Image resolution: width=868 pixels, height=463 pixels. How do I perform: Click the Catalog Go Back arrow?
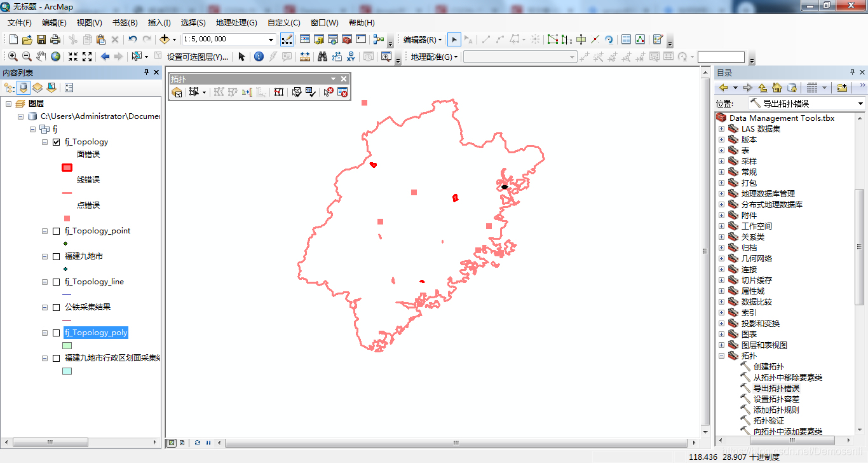coord(723,88)
